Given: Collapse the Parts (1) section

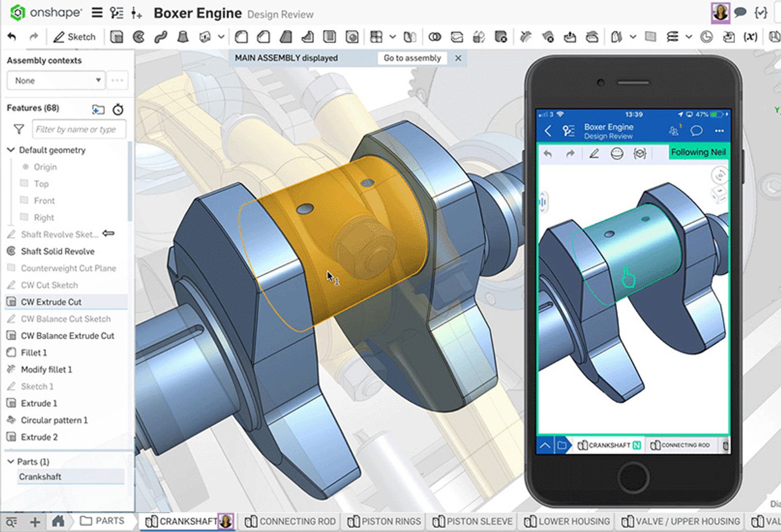Looking at the screenshot, I should 11,462.
